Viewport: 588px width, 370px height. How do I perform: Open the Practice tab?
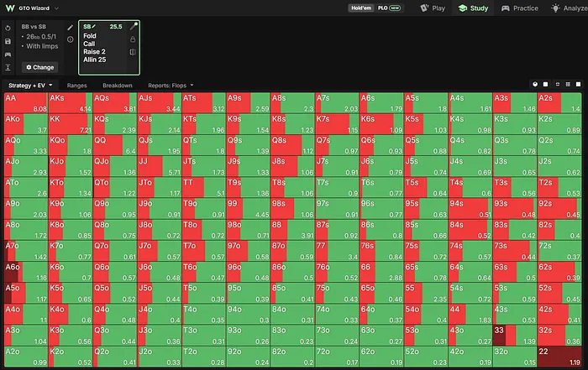tap(520, 8)
